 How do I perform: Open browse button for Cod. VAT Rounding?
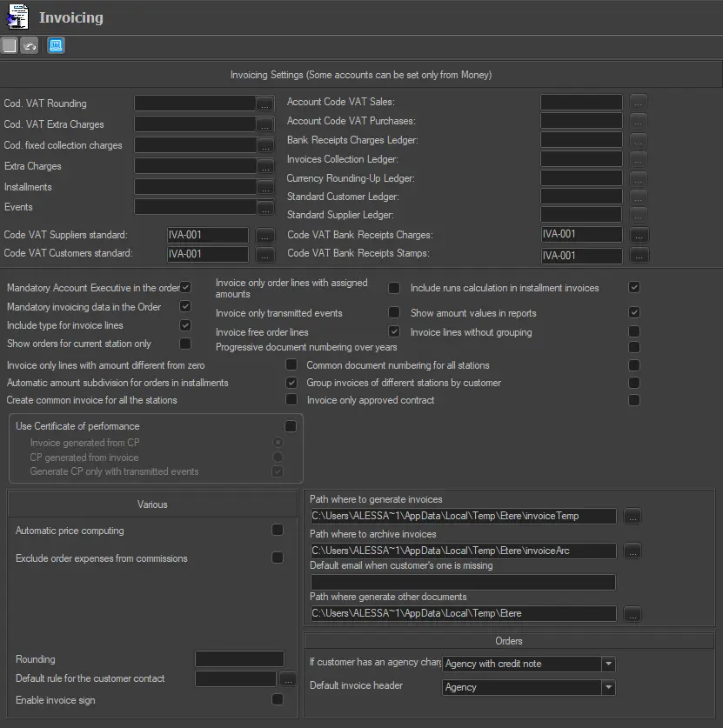pyautogui.click(x=265, y=104)
